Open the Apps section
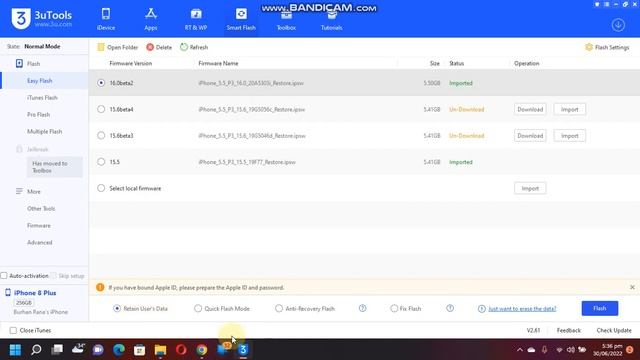The width and height of the screenshot is (640, 360). pos(151,19)
